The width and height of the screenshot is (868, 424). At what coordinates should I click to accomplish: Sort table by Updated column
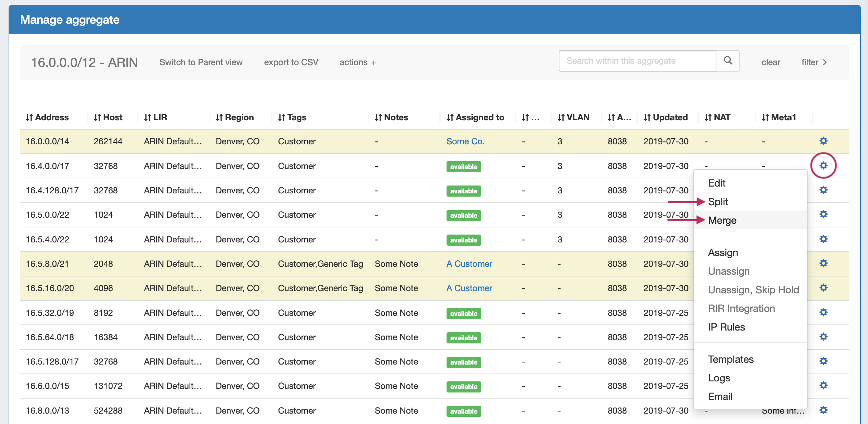click(666, 117)
